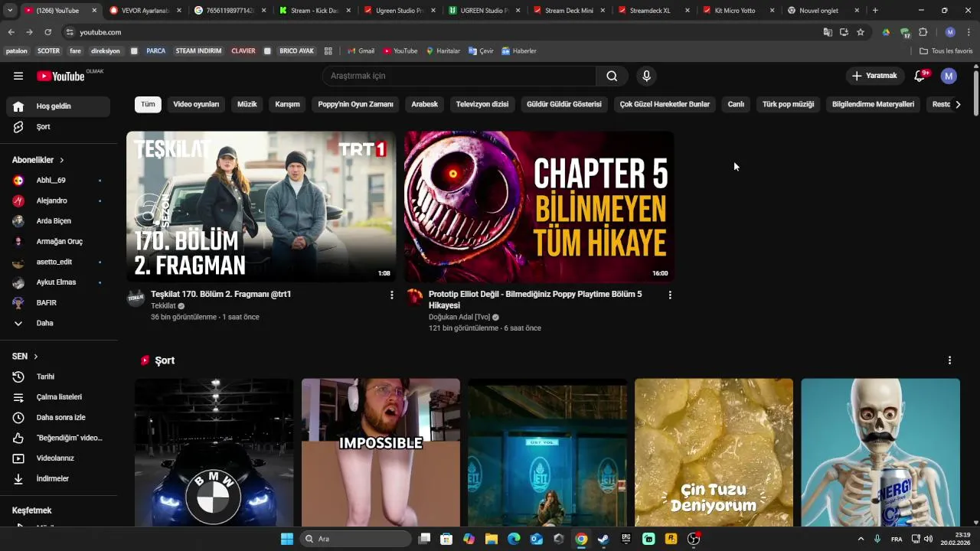Viewport: 980px width, 551px height.
Task: Expand Abonelikler section
Action: click(x=38, y=160)
